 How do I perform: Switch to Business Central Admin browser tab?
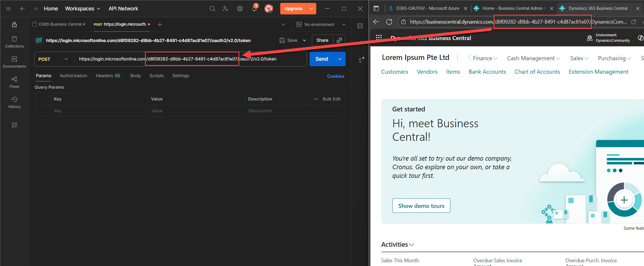coord(514,8)
